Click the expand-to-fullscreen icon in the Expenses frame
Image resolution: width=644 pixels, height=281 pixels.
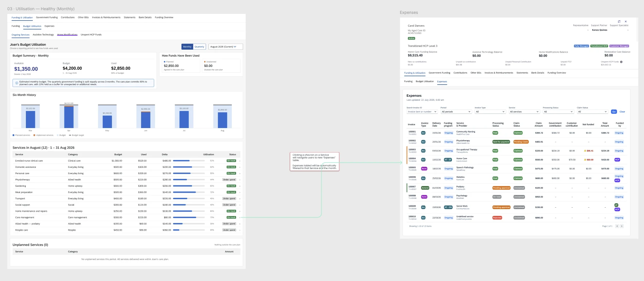click(619, 22)
